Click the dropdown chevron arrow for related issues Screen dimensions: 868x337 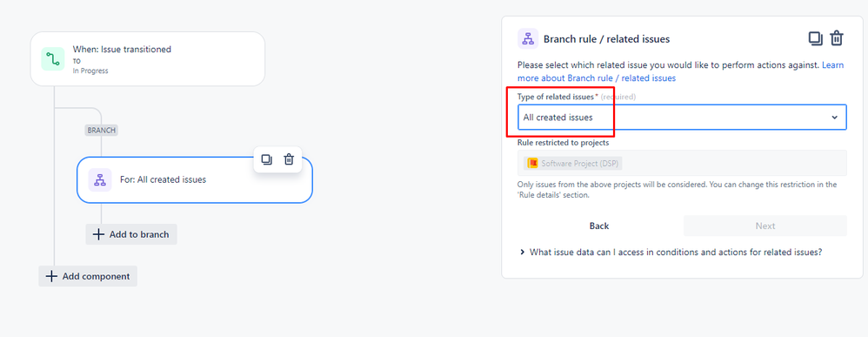(835, 118)
